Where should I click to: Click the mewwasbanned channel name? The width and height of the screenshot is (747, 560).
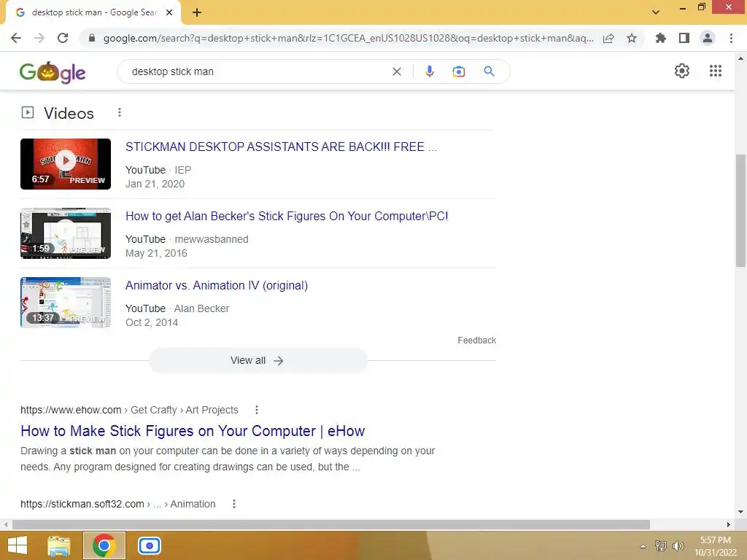pyautogui.click(x=212, y=239)
